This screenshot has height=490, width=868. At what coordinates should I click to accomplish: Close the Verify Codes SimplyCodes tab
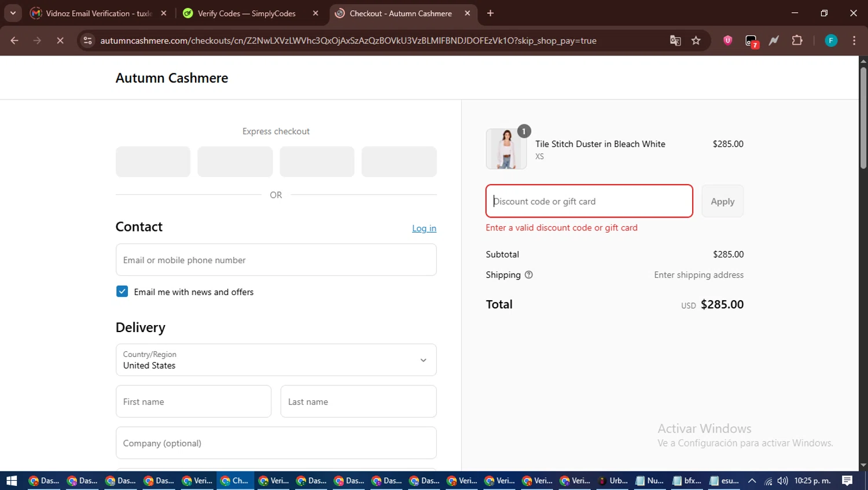point(315,13)
